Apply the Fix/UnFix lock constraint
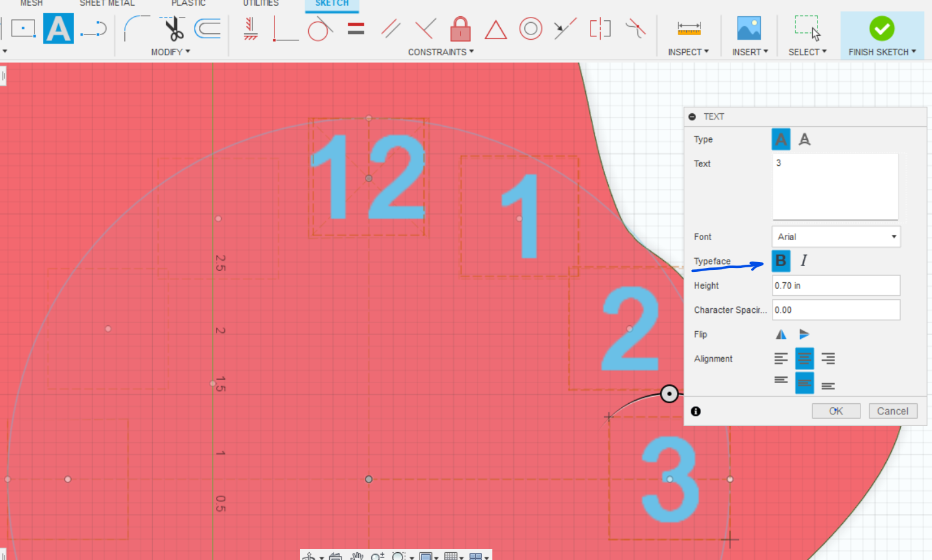 click(460, 29)
